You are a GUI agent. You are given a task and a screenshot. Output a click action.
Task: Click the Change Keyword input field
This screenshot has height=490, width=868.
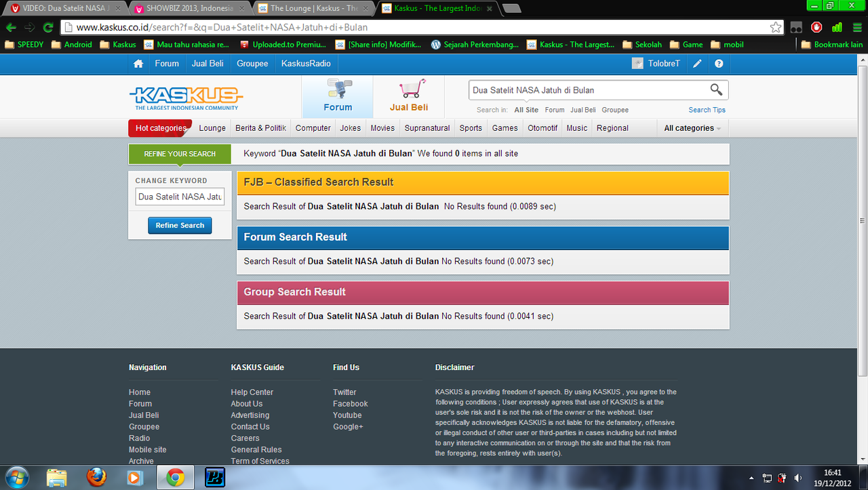(180, 197)
